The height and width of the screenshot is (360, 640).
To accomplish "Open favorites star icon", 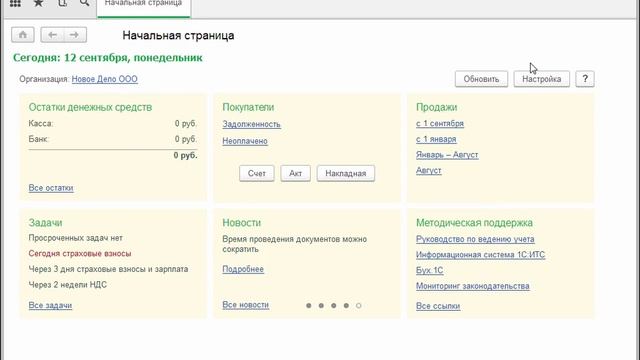I will pyautogui.click(x=38, y=3).
